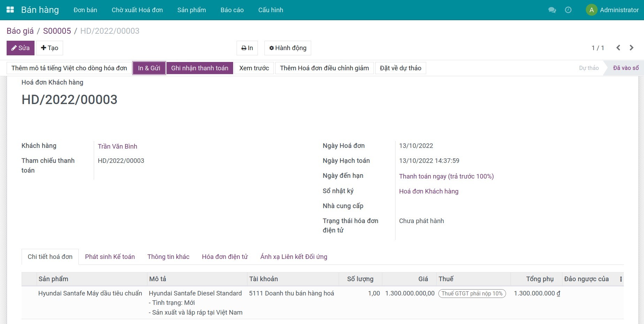Open the apps grid home menu icon
The height and width of the screenshot is (324, 644).
10,10
